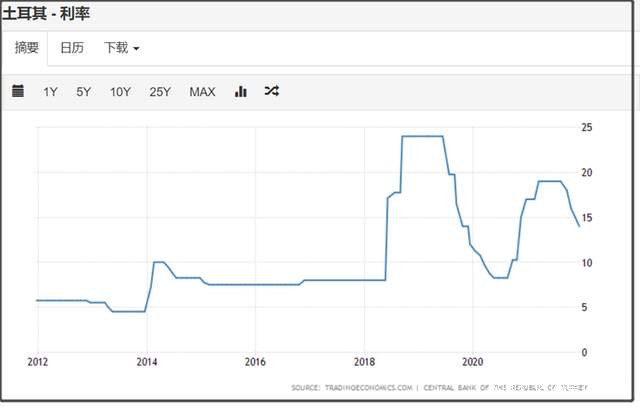Click the 0 y-axis value
The image size is (640, 408).
pos(584,353)
